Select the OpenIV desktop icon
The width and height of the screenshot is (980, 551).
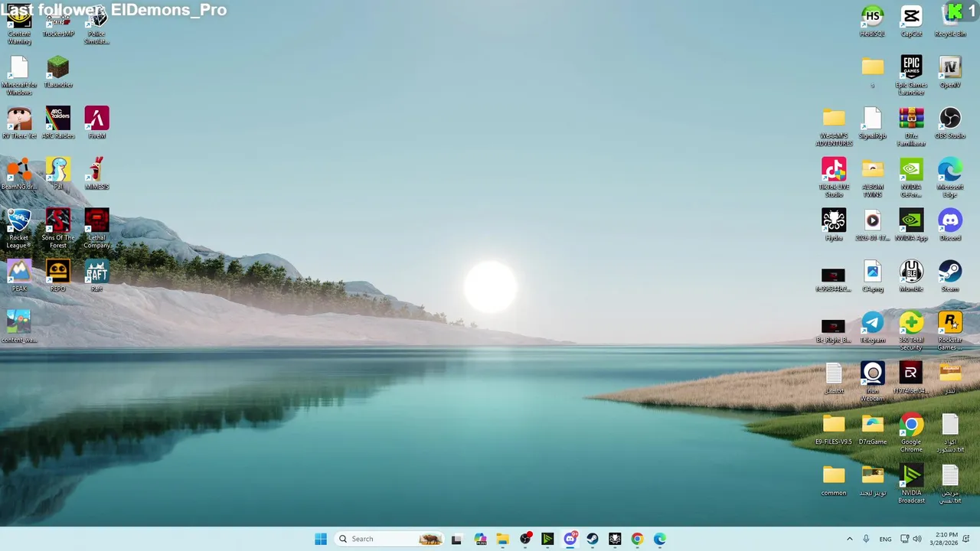coord(950,73)
